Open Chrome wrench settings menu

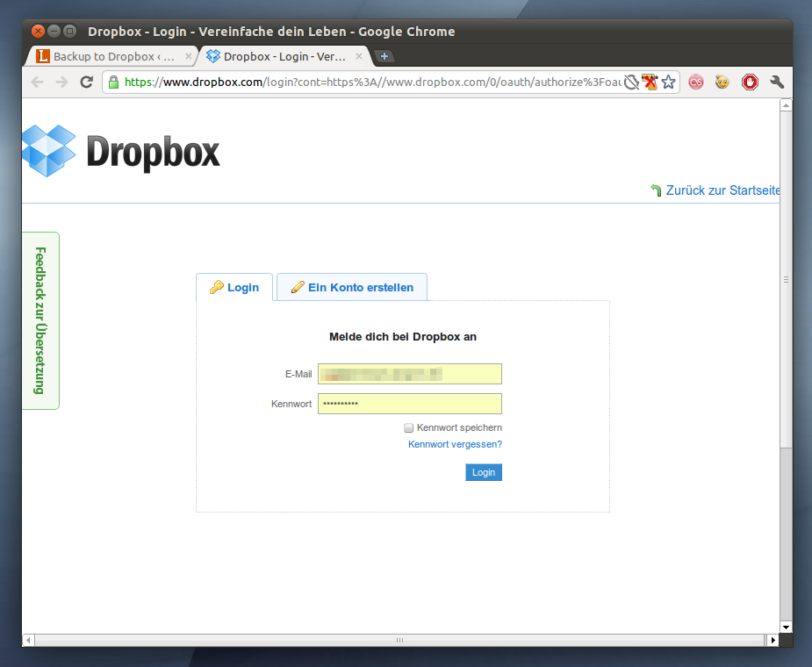click(776, 82)
